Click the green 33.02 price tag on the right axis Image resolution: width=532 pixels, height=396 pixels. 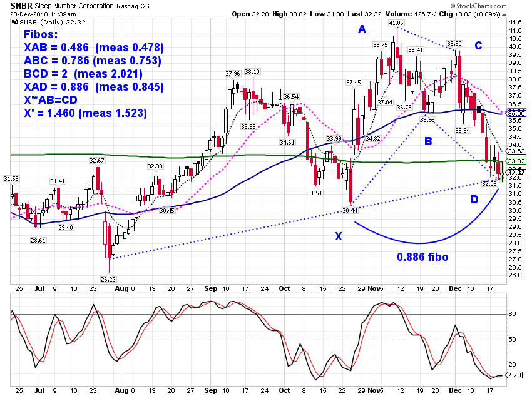tap(517, 161)
